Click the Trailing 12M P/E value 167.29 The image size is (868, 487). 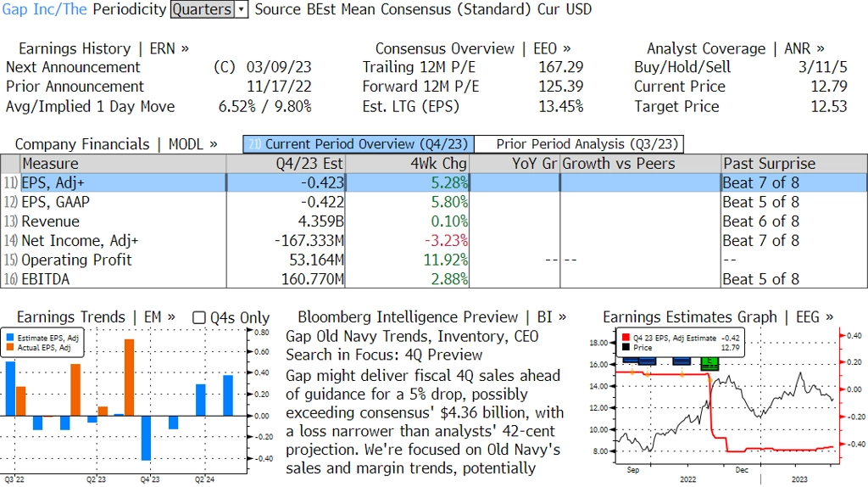coord(561,67)
